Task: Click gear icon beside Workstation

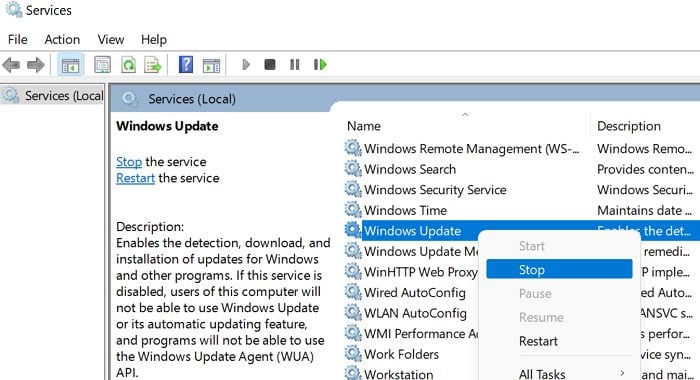Action: point(353,373)
